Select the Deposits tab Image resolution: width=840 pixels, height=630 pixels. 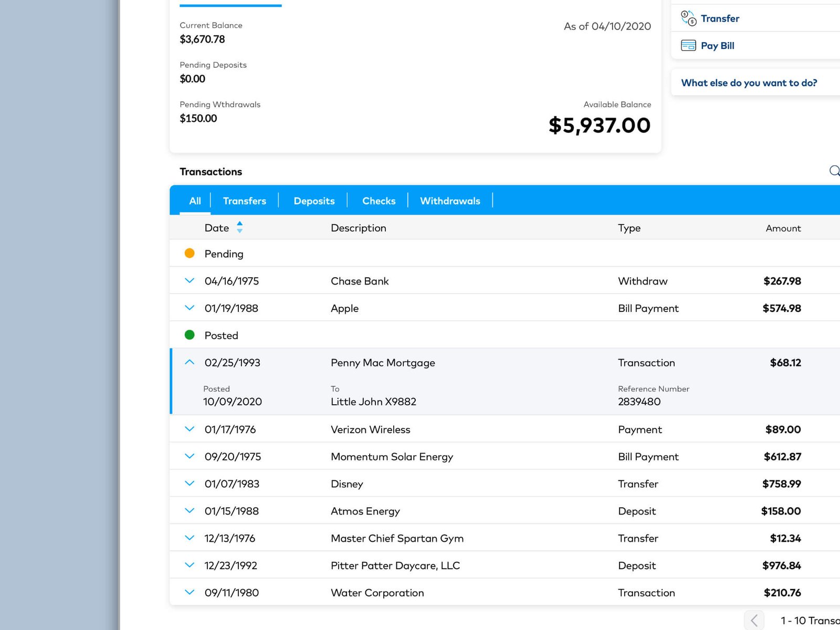click(x=314, y=201)
